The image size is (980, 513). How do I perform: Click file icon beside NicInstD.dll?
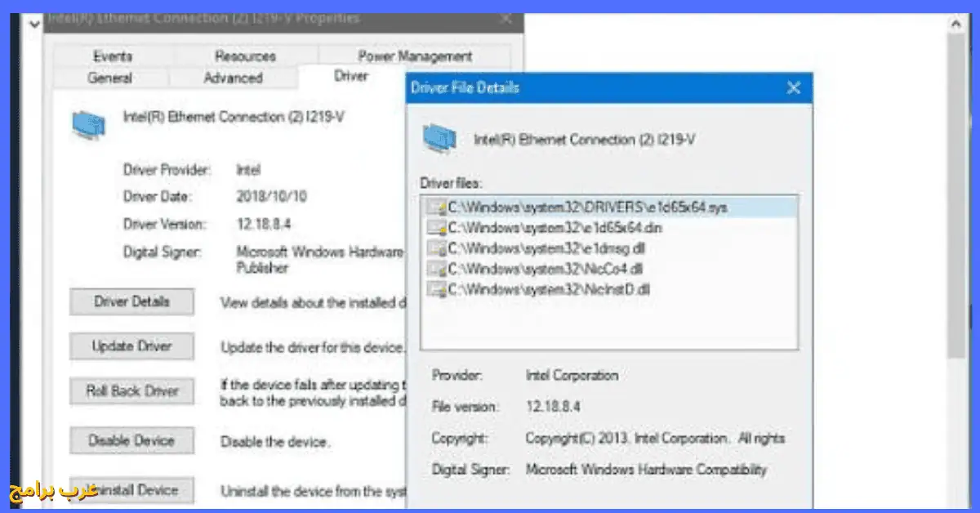(436, 289)
